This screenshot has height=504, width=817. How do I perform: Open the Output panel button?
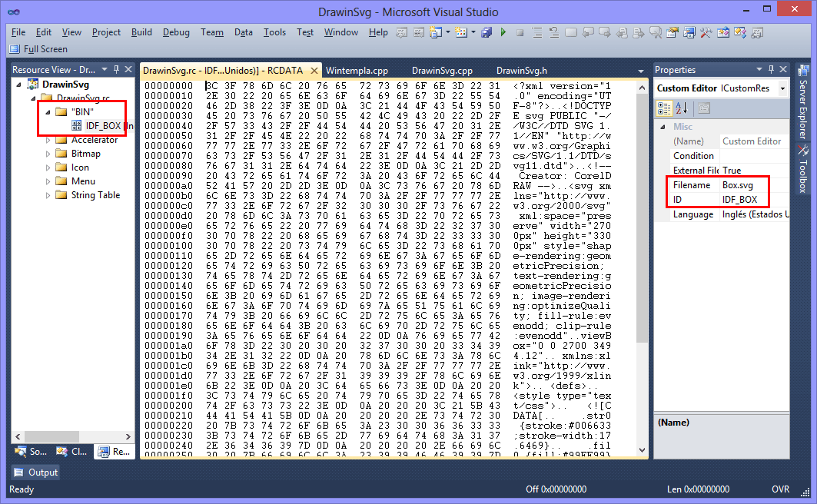click(x=36, y=472)
